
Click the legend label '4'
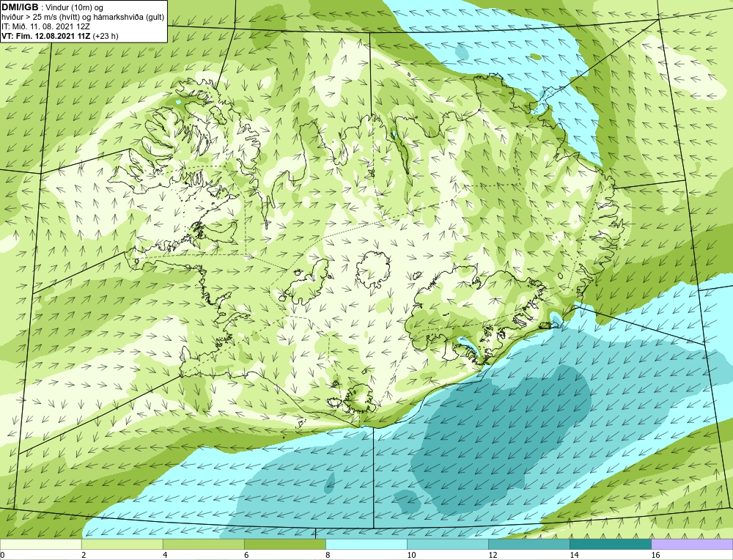[x=165, y=555]
